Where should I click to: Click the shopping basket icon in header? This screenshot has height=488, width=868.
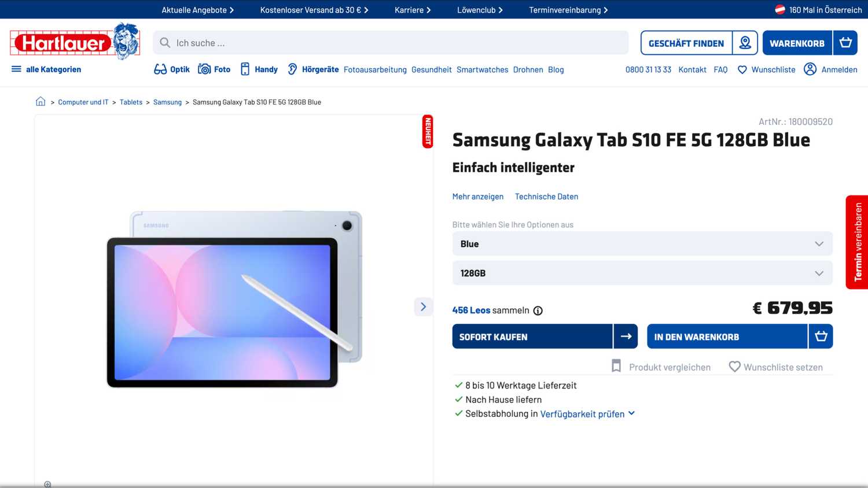(845, 43)
